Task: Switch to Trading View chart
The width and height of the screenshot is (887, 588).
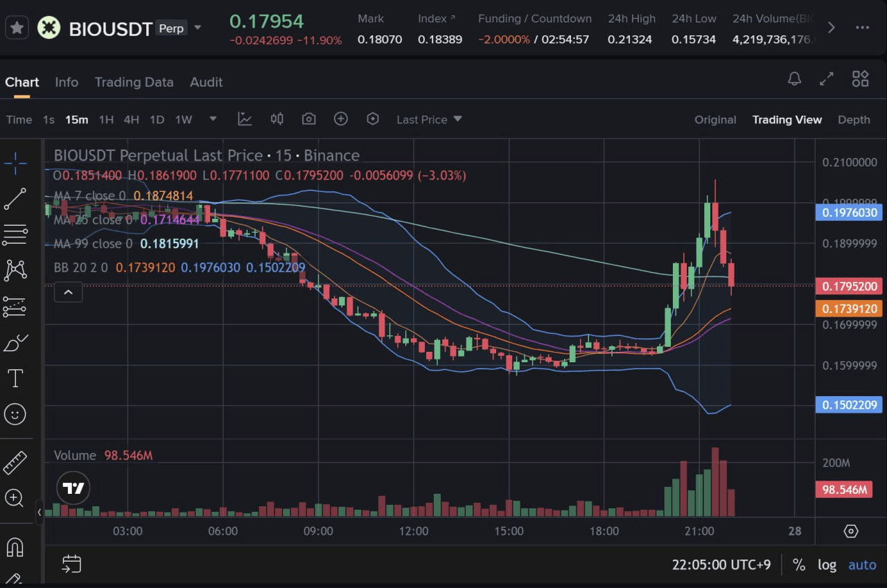Action: click(787, 120)
